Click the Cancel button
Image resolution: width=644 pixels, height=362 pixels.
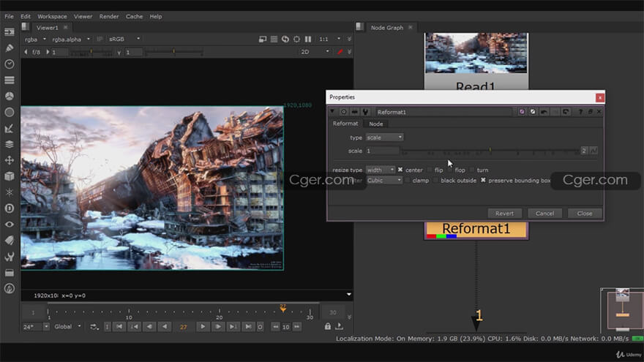click(544, 214)
